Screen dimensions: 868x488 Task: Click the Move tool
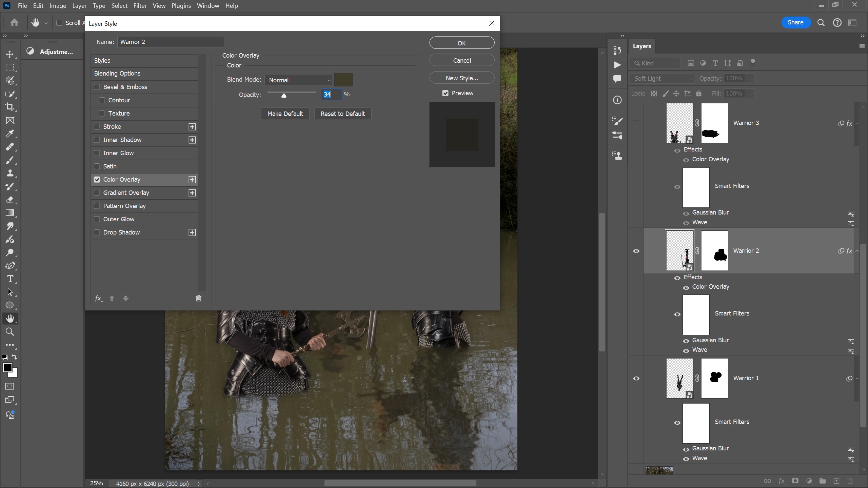pyautogui.click(x=10, y=54)
